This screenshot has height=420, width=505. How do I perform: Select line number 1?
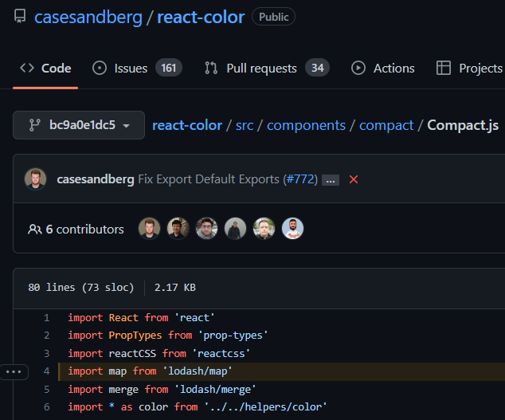pyautogui.click(x=47, y=318)
